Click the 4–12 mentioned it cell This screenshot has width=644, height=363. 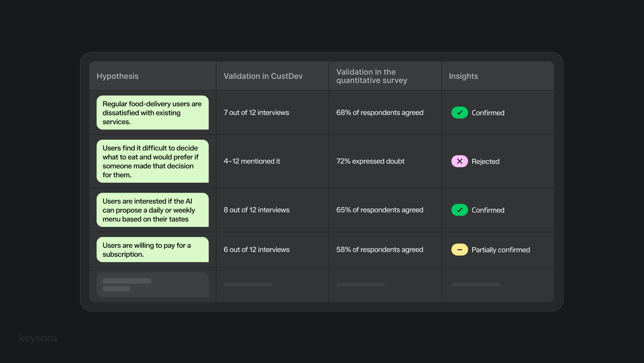click(x=252, y=161)
